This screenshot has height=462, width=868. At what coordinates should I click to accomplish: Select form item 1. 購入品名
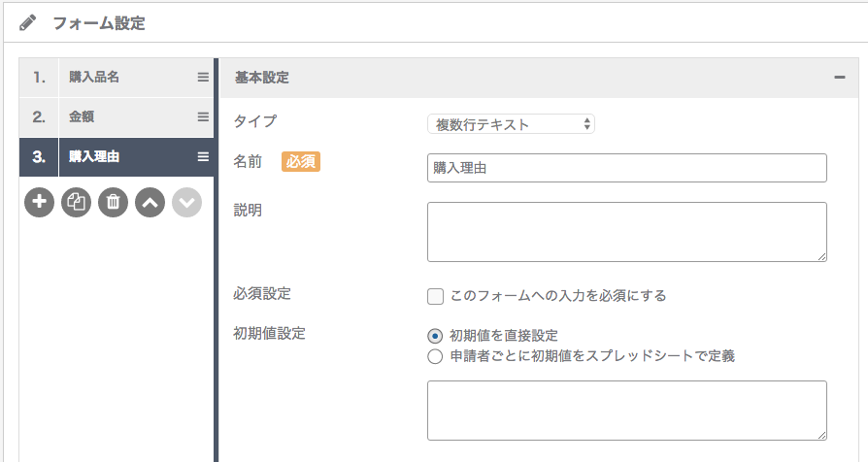(x=117, y=78)
